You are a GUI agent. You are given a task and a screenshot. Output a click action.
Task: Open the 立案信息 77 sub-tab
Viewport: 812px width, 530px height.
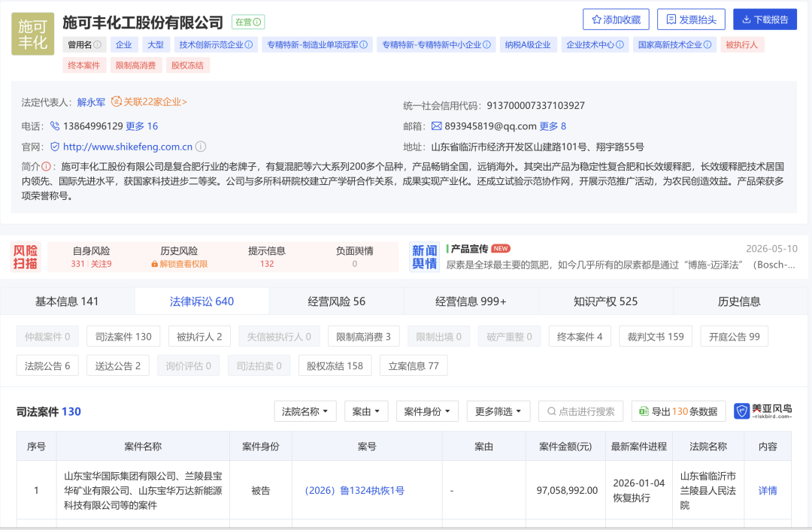pyautogui.click(x=414, y=365)
